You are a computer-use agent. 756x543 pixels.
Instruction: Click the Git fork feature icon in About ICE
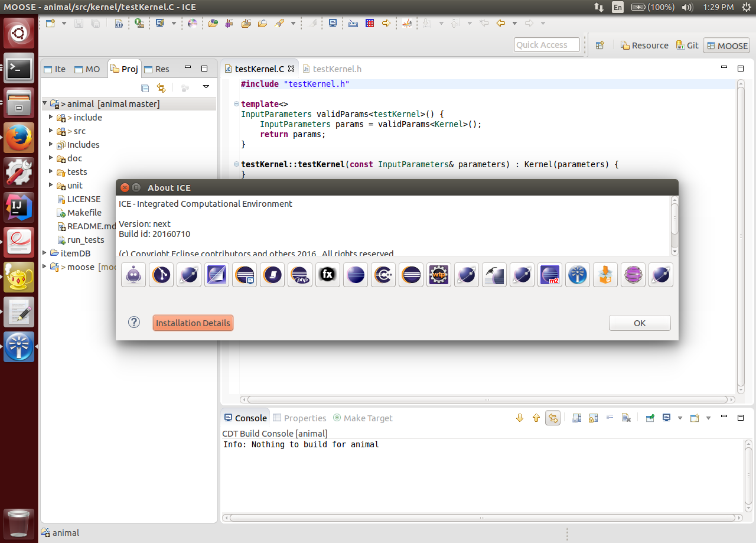point(161,275)
